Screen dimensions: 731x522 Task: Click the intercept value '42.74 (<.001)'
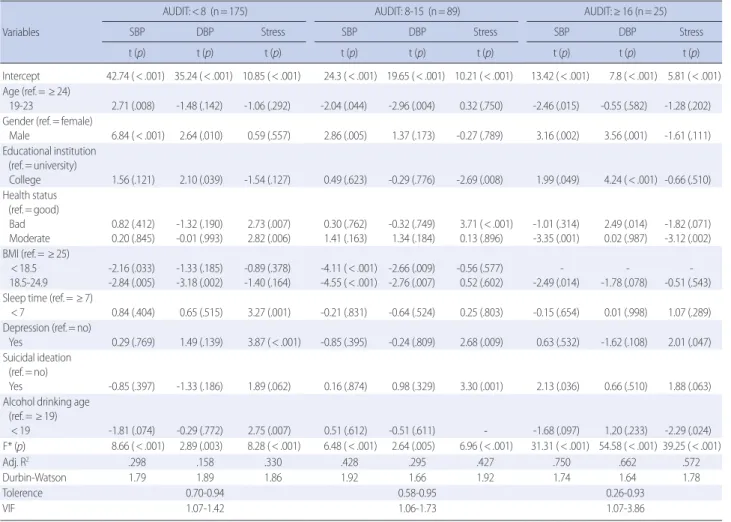[x=135, y=76]
